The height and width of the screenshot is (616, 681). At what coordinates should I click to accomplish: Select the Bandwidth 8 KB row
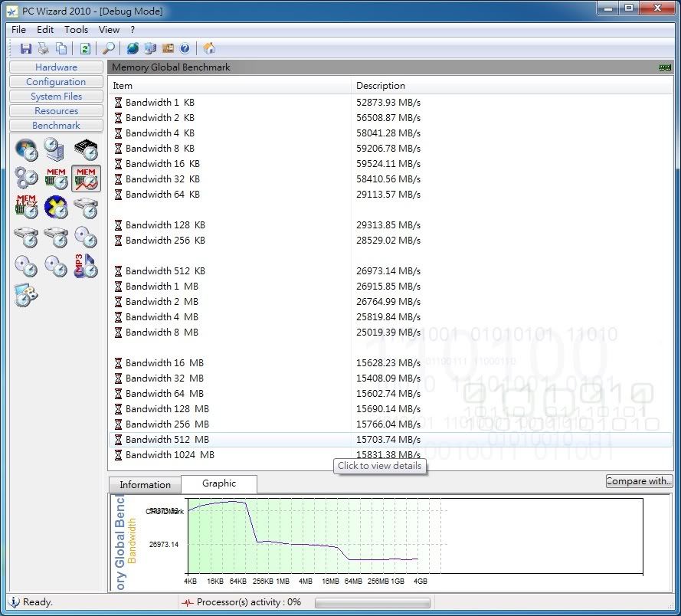pyautogui.click(x=391, y=148)
